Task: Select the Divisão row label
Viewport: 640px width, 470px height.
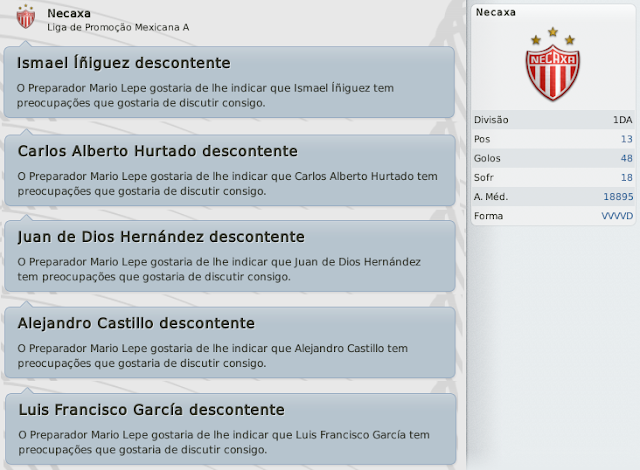Action: coord(491,120)
